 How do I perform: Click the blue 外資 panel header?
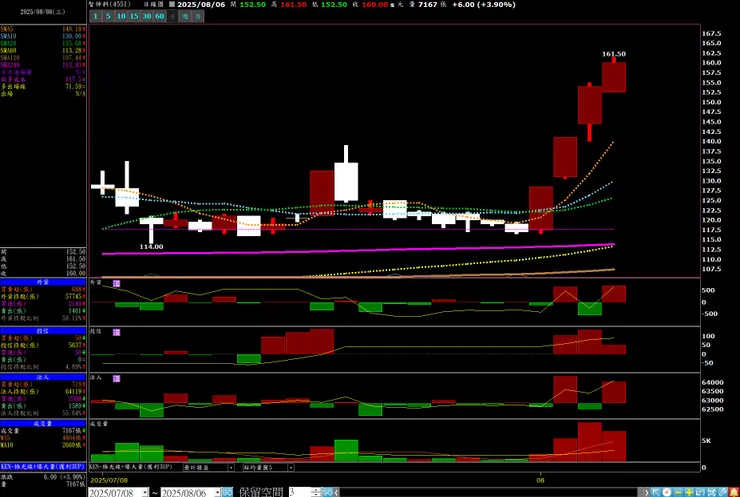click(43, 282)
